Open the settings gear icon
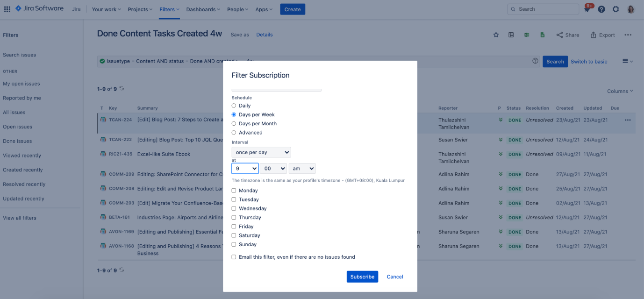The height and width of the screenshot is (299, 644). click(615, 9)
